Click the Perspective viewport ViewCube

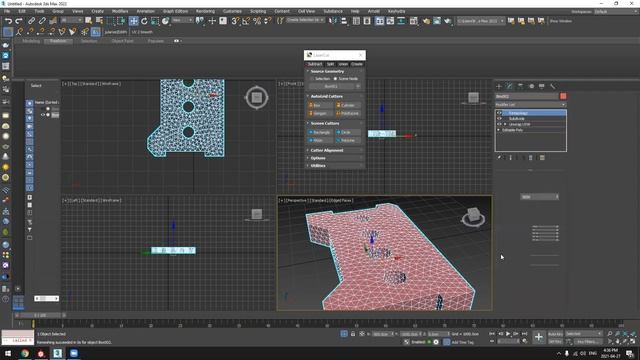[473, 216]
